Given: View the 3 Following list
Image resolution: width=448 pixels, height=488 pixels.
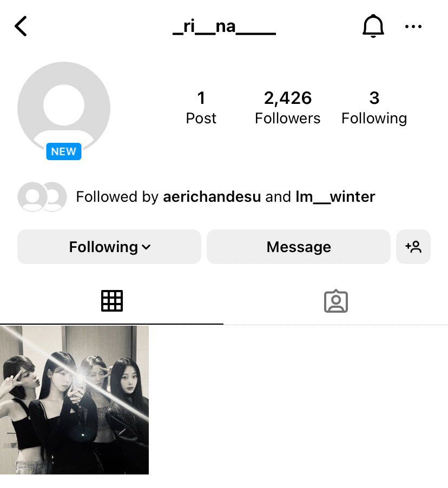Looking at the screenshot, I should click(x=374, y=107).
